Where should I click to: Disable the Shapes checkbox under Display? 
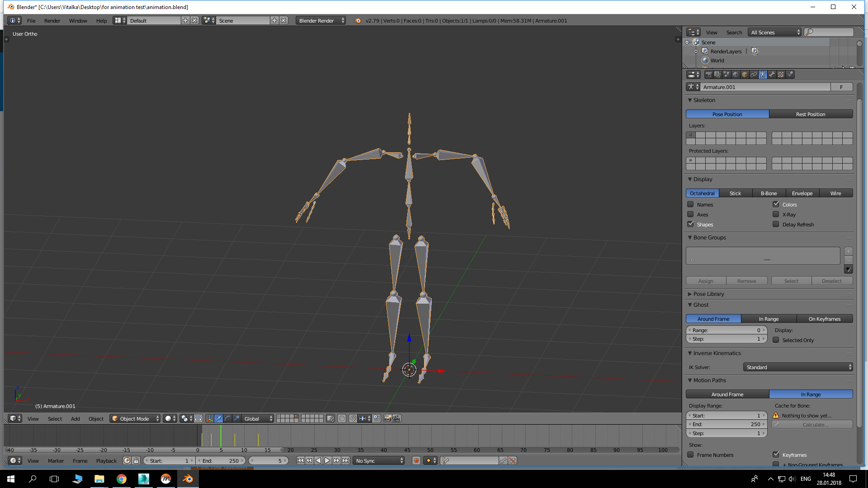point(690,224)
